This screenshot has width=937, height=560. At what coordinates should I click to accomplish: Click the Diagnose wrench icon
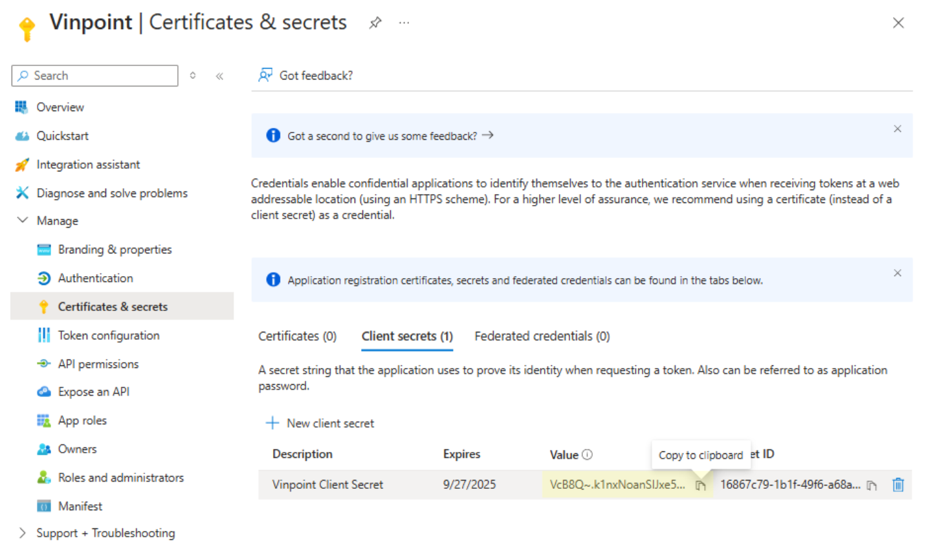click(x=22, y=193)
